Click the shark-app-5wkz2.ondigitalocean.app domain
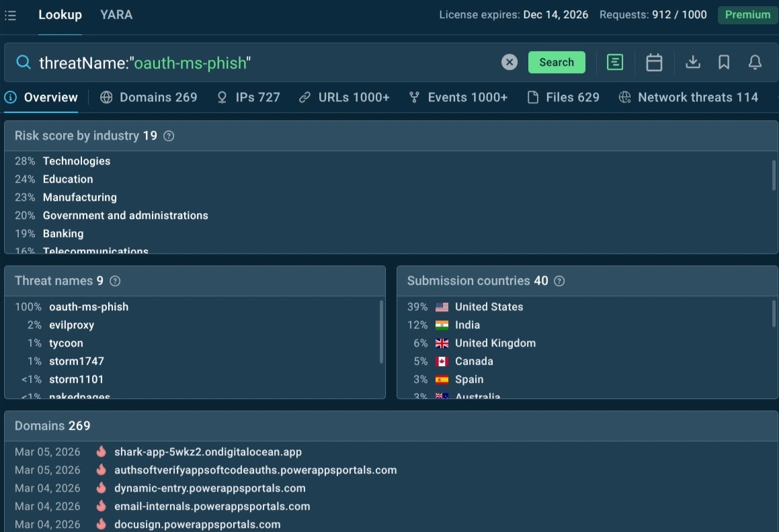The image size is (779, 532). click(208, 452)
